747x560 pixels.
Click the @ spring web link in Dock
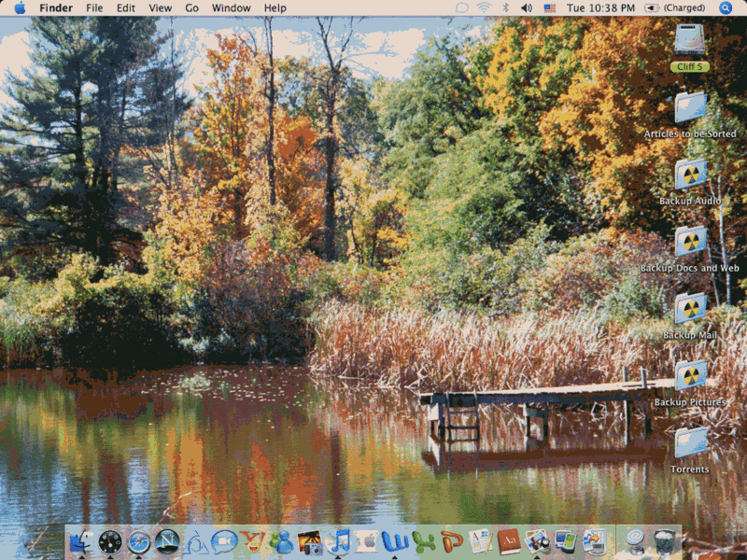coord(636,541)
